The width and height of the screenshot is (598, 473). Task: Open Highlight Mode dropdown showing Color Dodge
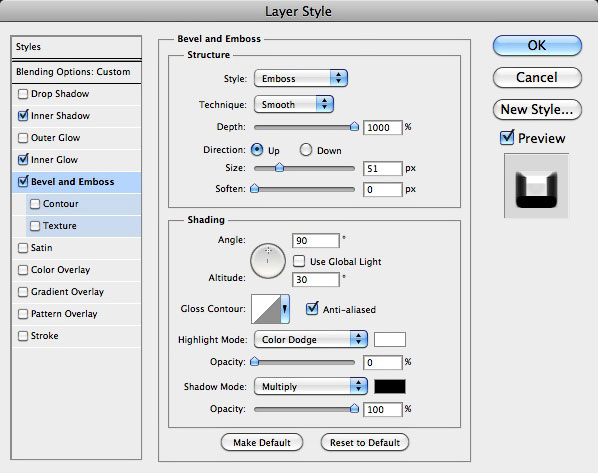(x=311, y=339)
